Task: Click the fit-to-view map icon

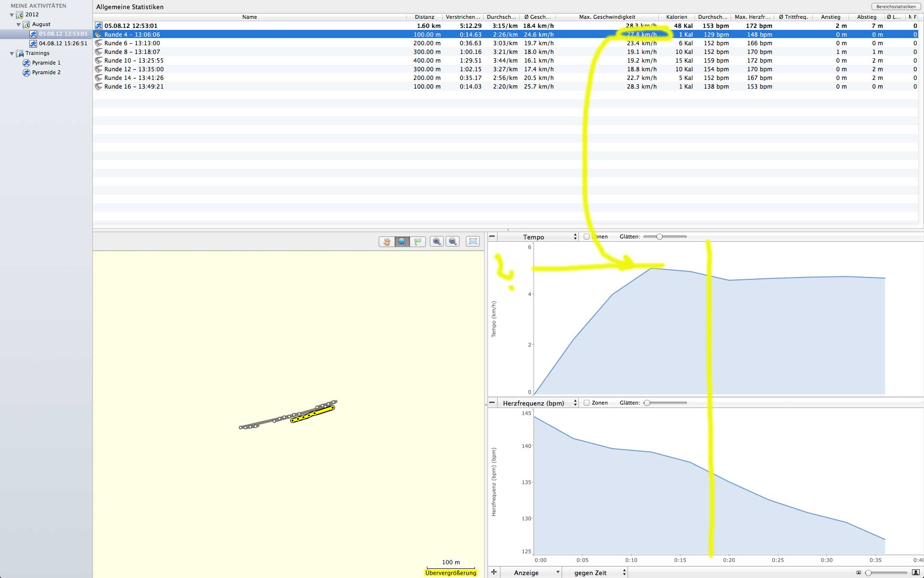Action: (473, 242)
